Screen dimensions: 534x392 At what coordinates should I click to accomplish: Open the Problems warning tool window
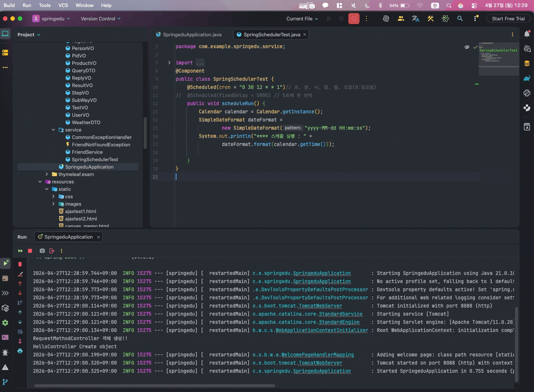coord(5,367)
